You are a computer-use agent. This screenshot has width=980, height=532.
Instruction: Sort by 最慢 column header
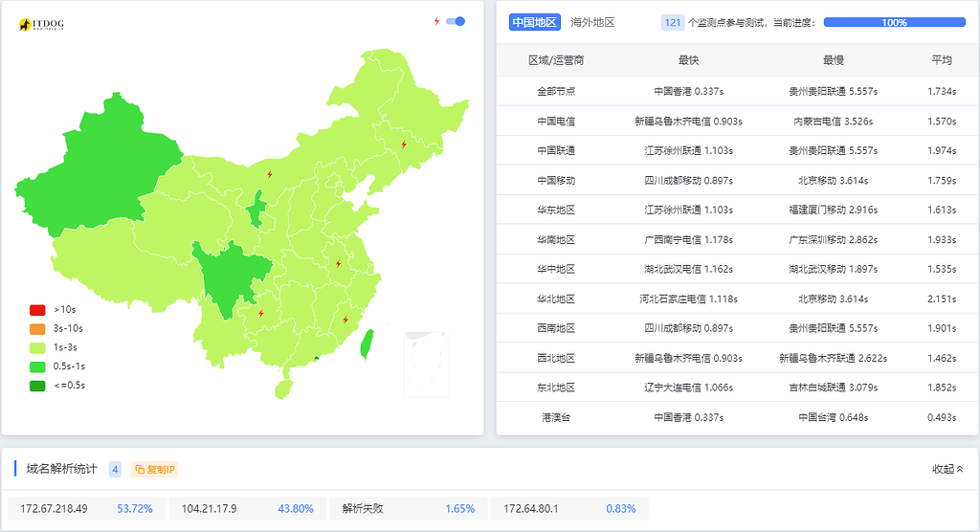[x=834, y=60]
